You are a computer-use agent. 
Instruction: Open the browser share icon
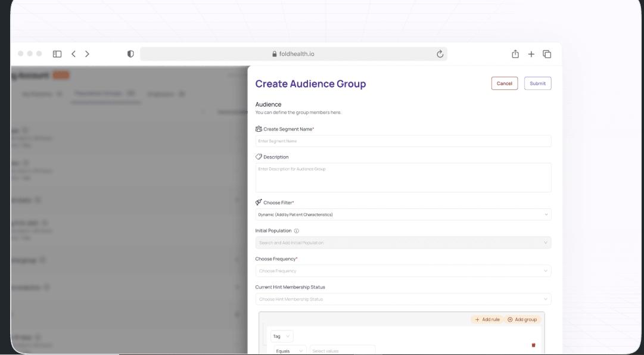515,54
